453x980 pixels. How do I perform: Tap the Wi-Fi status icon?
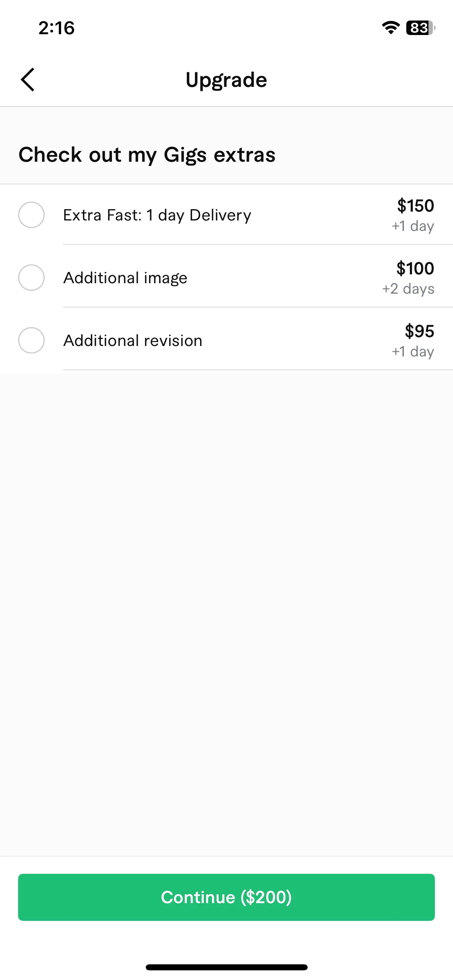click(x=391, y=28)
